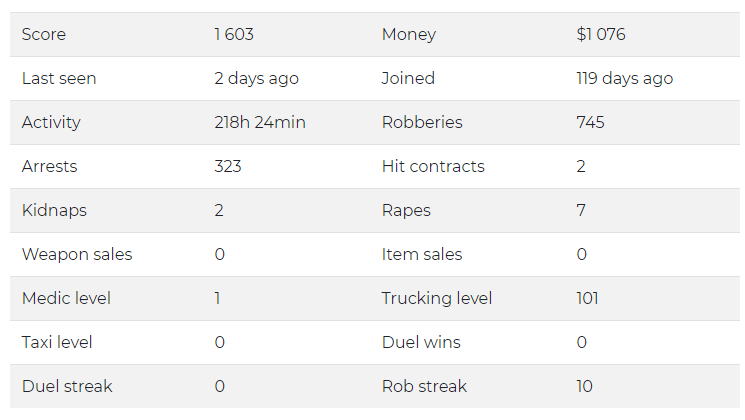Viewport: 745px width, 420px height.
Task: Click the Duel wins label
Action: tap(421, 342)
